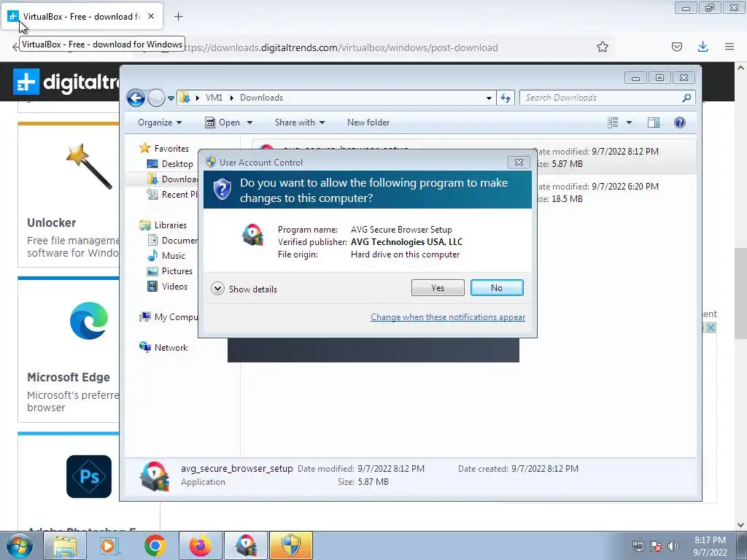Click the browser address bar URL
Image resolution: width=747 pixels, height=560 pixels.
(341, 47)
